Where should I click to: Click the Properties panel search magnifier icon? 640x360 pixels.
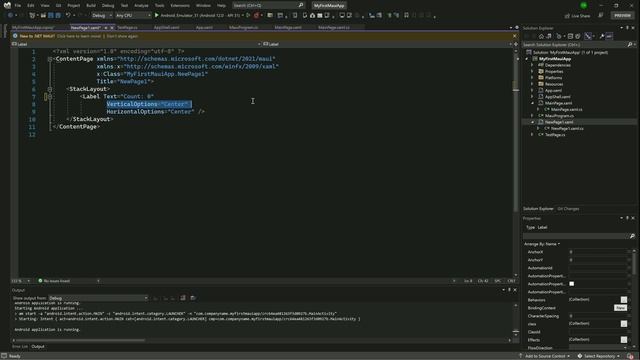(632, 236)
